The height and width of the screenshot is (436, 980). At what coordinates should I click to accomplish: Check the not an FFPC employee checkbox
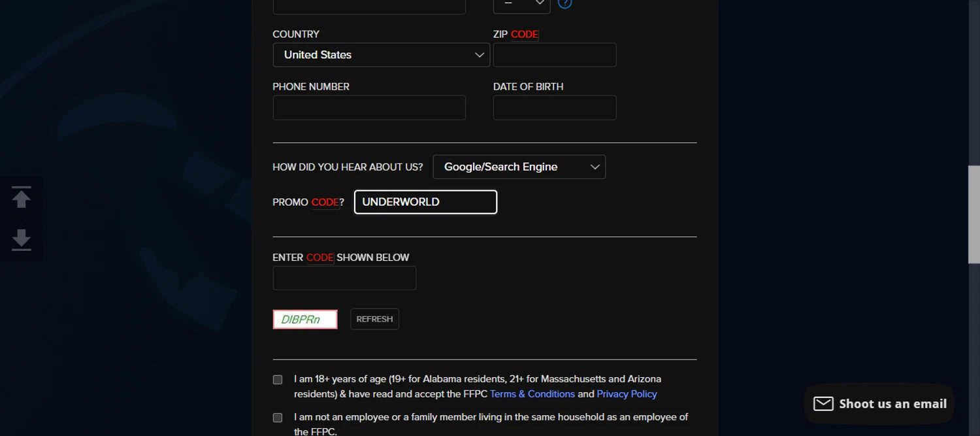(x=278, y=417)
